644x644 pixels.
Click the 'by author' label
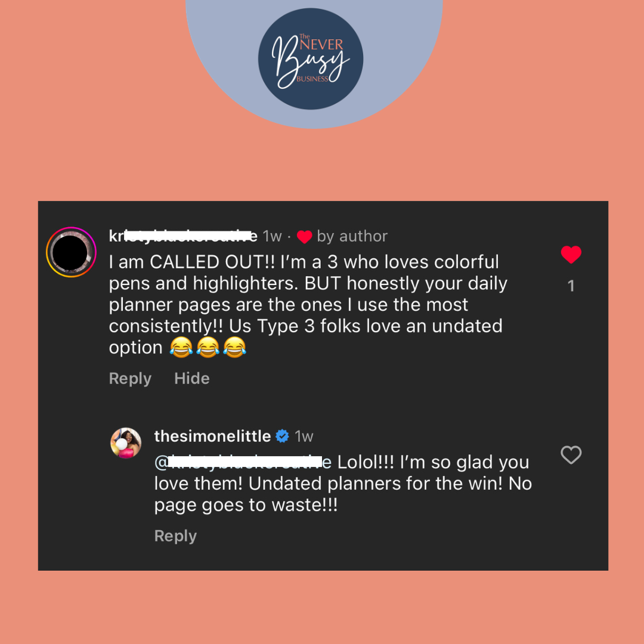(x=352, y=237)
